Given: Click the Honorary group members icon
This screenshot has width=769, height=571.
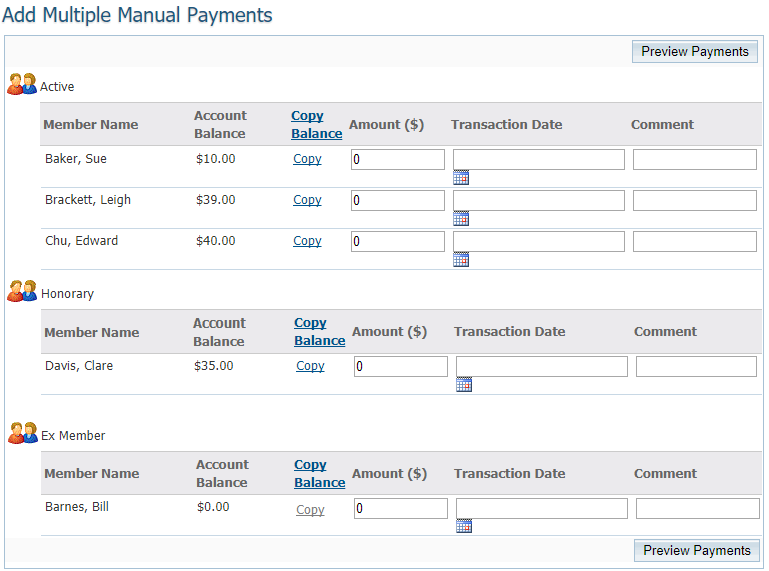Looking at the screenshot, I should [x=22, y=292].
